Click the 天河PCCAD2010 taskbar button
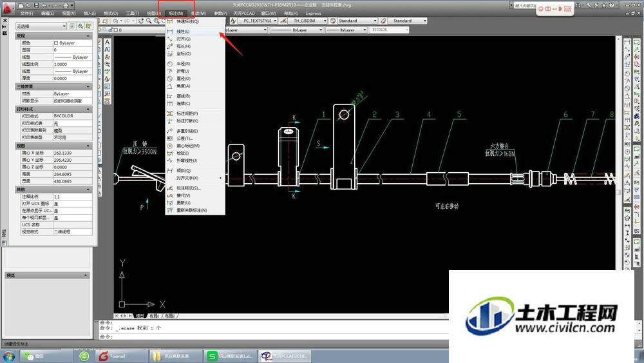 (x=285, y=356)
